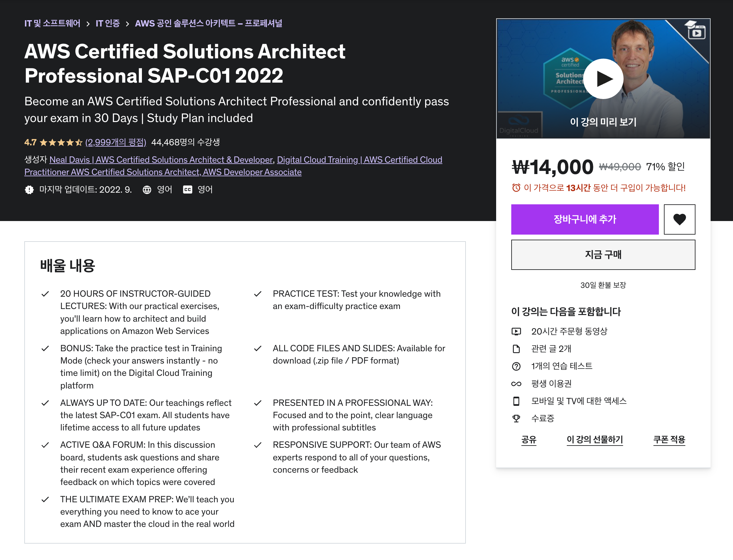Image resolution: width=733 pixels, height=560 pixels.
Task: Click 이 강의 선물하기 gift link
Action: [x=594, y=440]
